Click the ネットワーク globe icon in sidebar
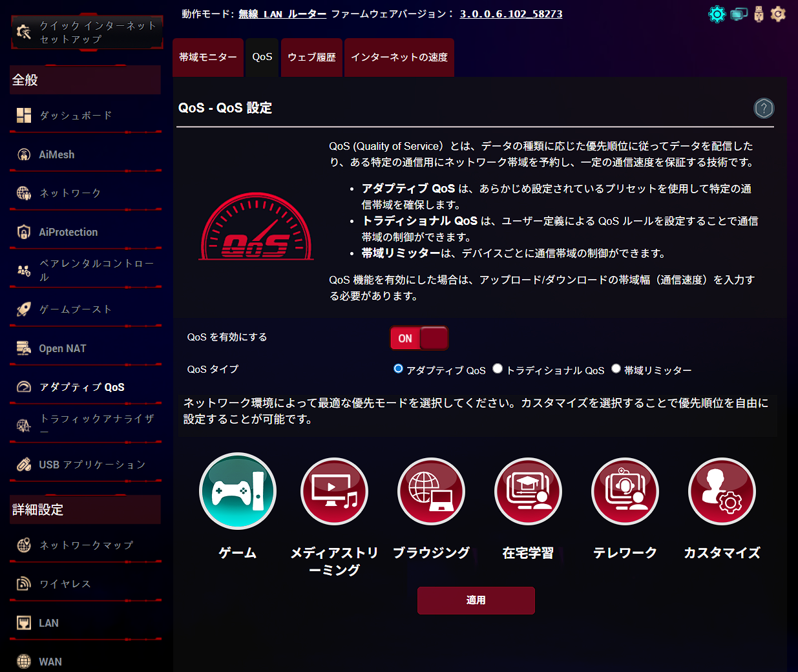 coord(24,193)
